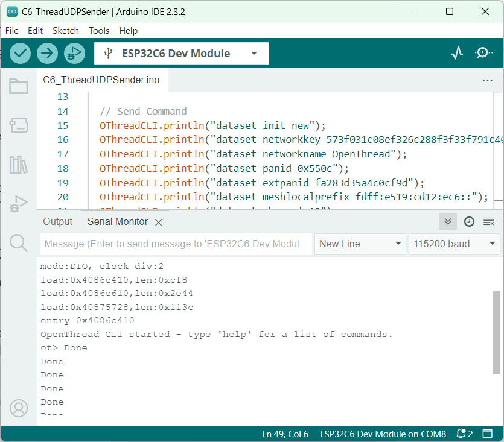This screenshot has height=442, width=504.
Task: Switch to the Output tab
Action: coord(57,222)
